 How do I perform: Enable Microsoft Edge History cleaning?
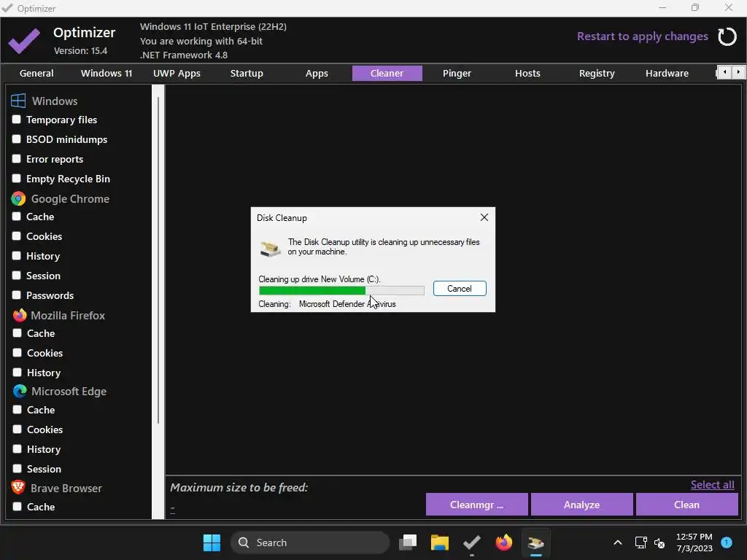18,448
